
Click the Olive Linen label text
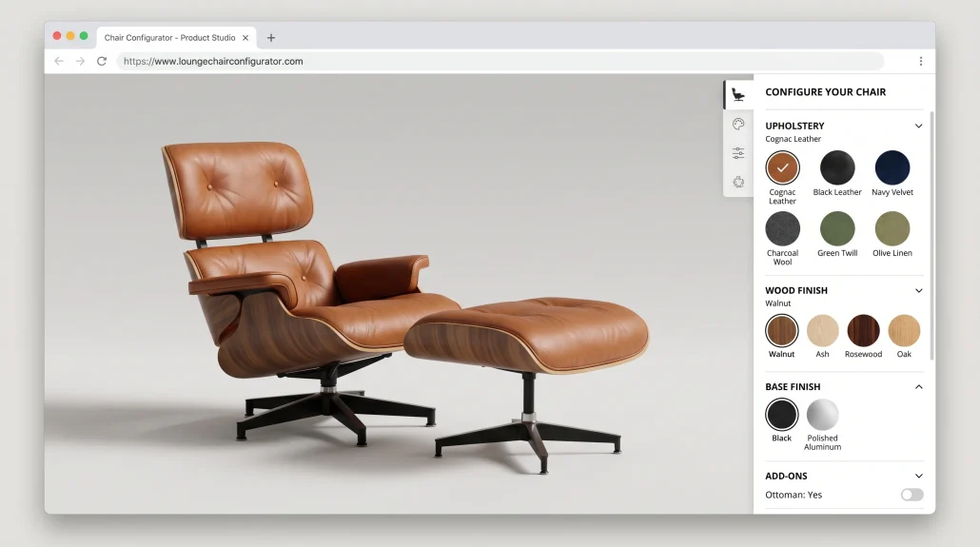click(x=892, y=253)
